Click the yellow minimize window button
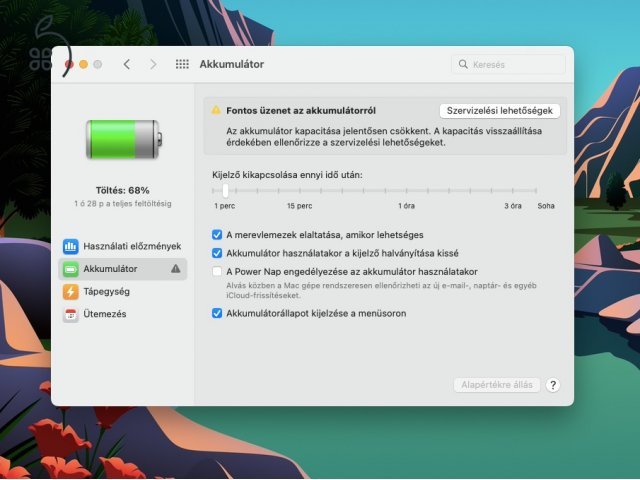 click(x=84, y=64)
